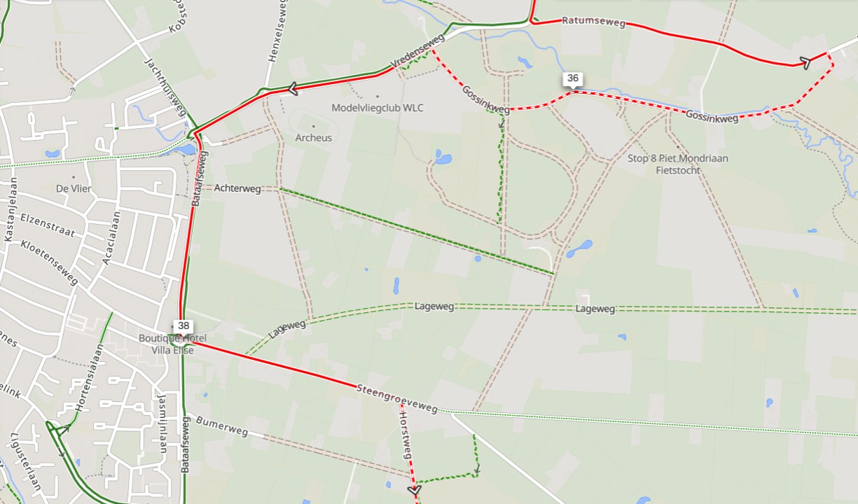The height and width of the screenshot is (504, 858).
Task: Select the Modelvliegclub WLC place marker
Action: coord(377,97)
